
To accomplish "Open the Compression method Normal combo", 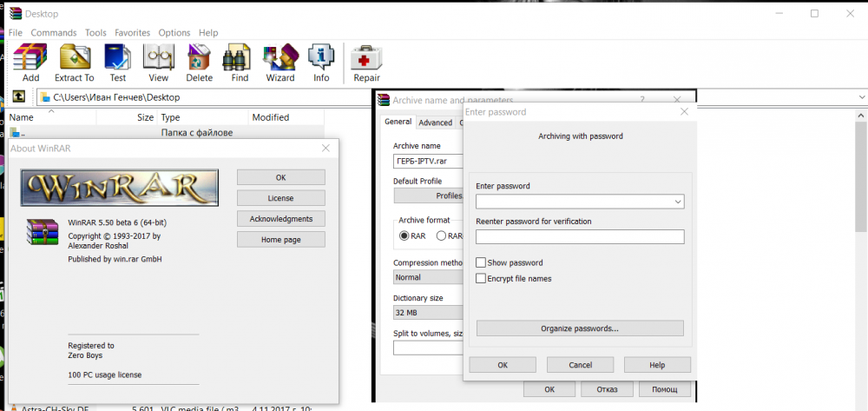I will (x=429, y=277).
